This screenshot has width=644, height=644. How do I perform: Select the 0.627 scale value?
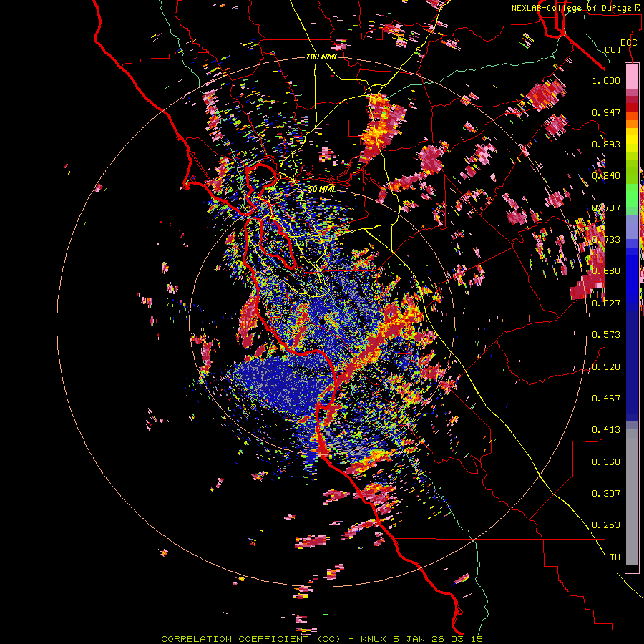coord(606,303)
